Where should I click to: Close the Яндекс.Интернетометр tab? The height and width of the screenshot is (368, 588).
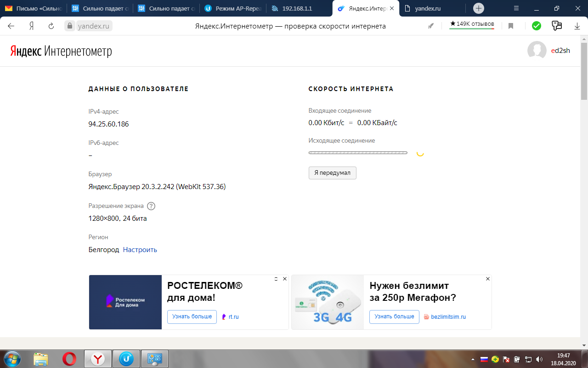point(391,8)
